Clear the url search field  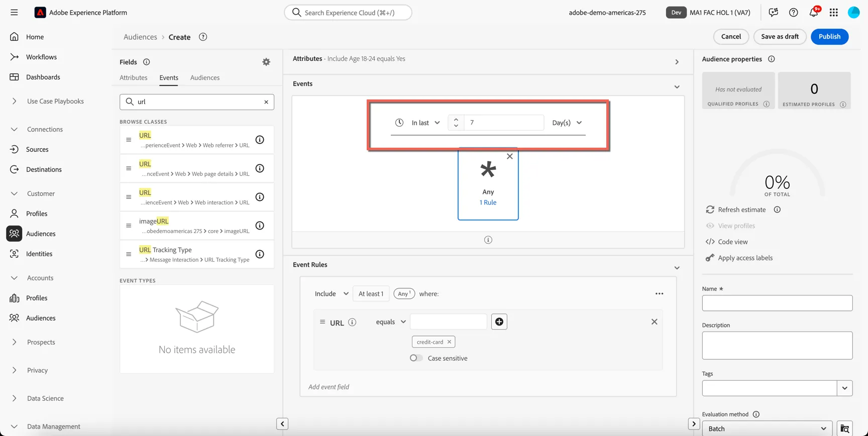(x=266, y=102)
